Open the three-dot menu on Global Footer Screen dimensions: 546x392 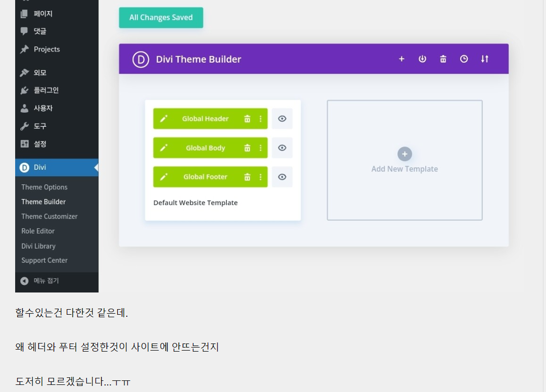click(260, 177)
